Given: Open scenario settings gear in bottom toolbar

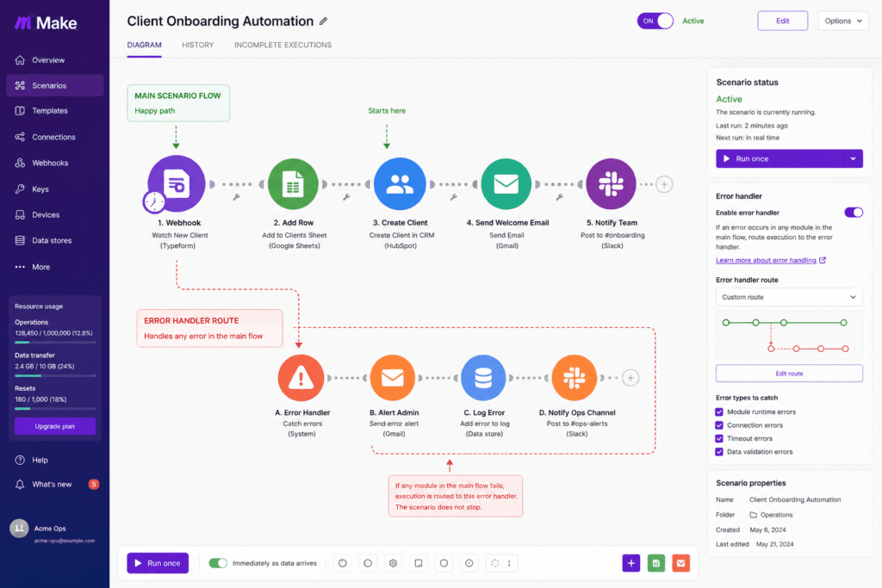Looking at the screenshot, I should coord(393,563).
